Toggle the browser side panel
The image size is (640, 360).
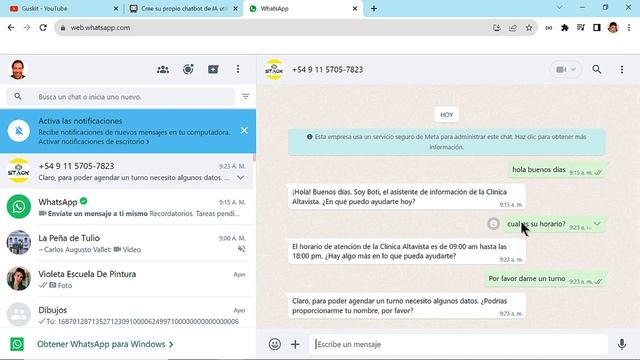[x=597, y=27]
